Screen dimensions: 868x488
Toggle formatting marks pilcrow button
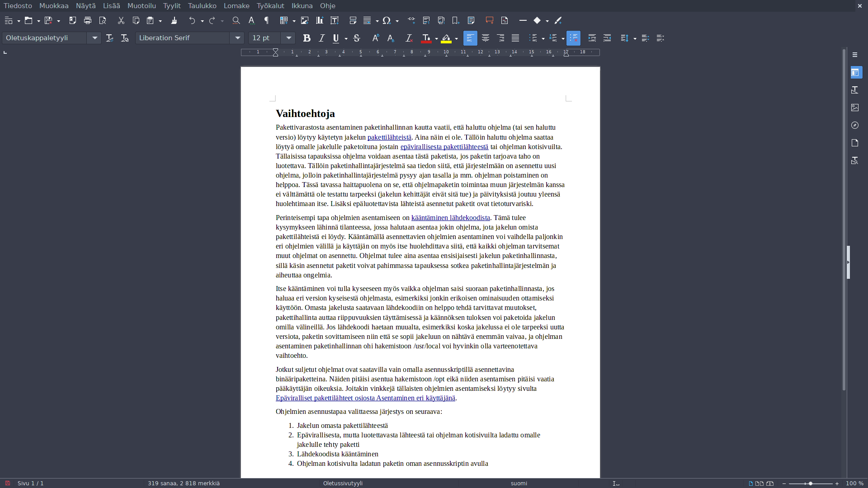coord(267,20)
